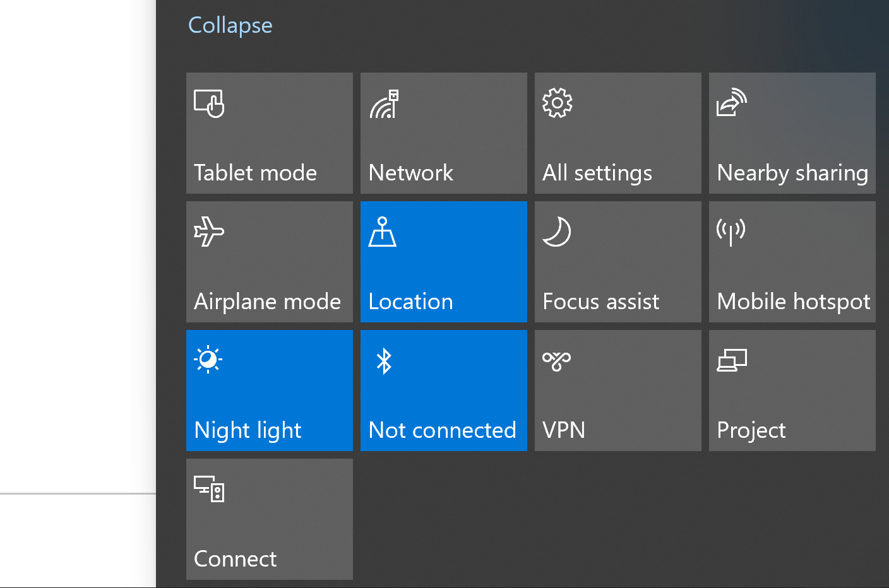Turn off Night light tile
The height and width of the screenshot is (588, 889).
click(270, 391)
